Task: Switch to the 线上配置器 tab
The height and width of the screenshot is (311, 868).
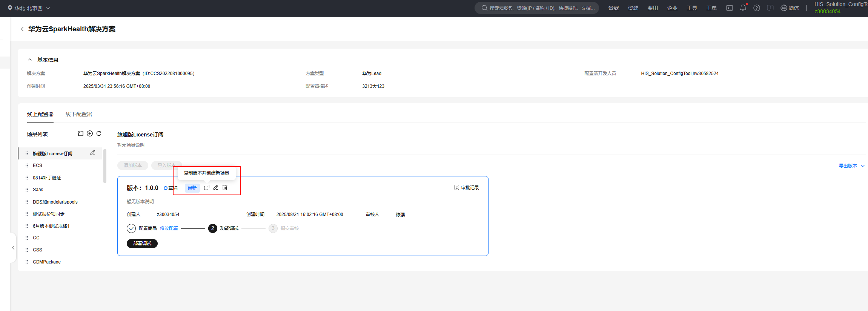Action: click(40, 114)
